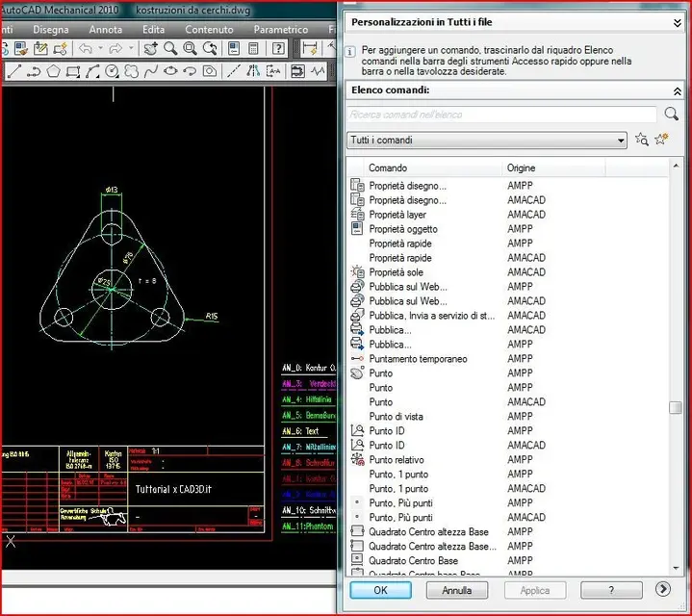Select the Spline tool
Image resolution: width=692 pixels, height=616 pixels.
(151, 71)
